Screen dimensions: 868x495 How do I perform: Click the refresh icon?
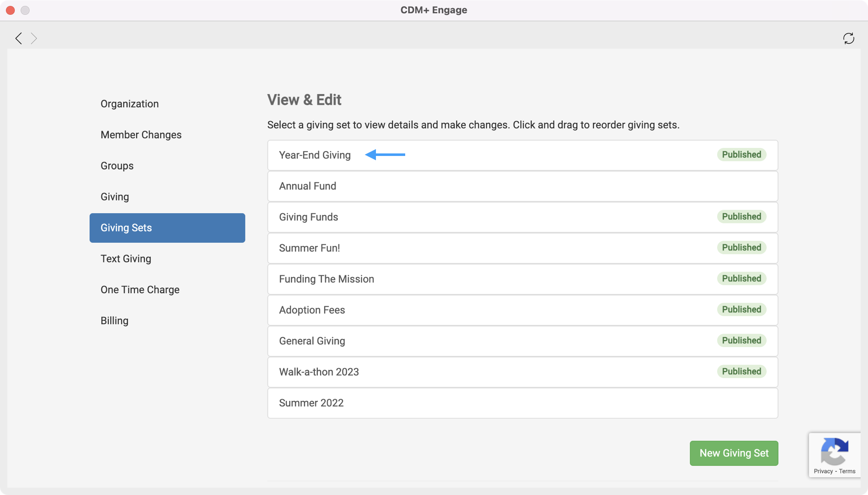(849, 39)
